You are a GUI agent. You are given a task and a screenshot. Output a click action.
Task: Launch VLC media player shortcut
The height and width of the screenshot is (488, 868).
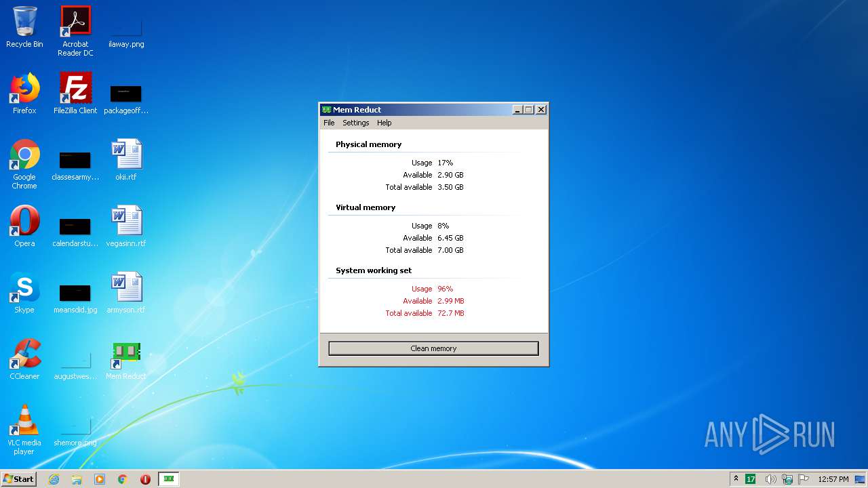point(24,430)
